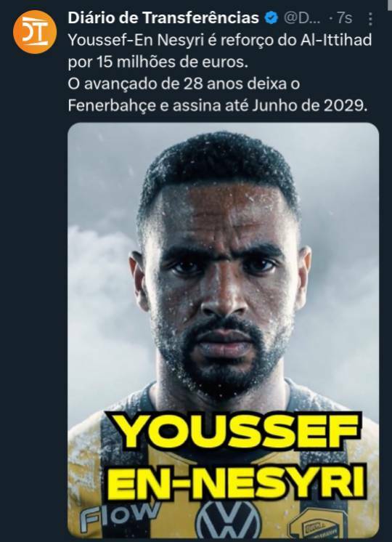Click the Flow sponsor logo on jersey

coord(118,516)
